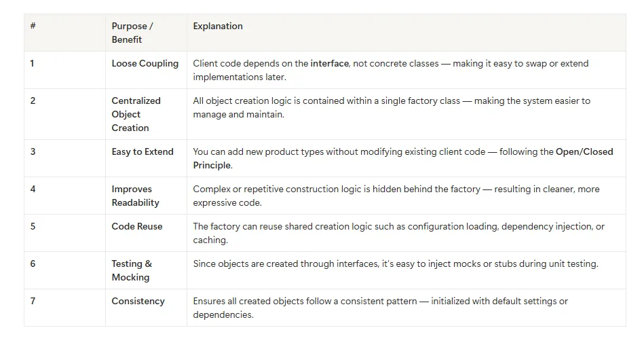
Task: Click the bold word 'interface'
Action: pos(329,63)
